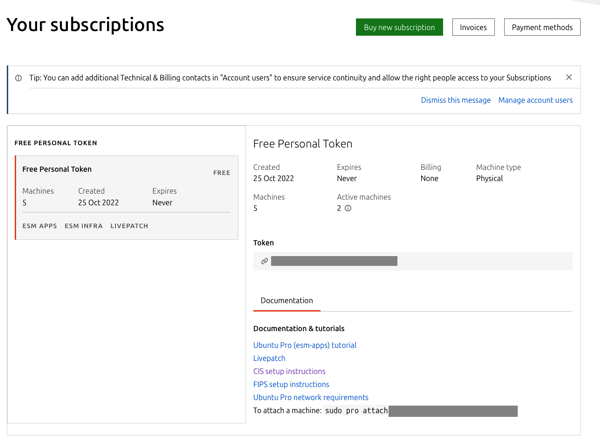The image size is (600, 446).
Task: Click the Token label above the field
Action: (263, 243)
